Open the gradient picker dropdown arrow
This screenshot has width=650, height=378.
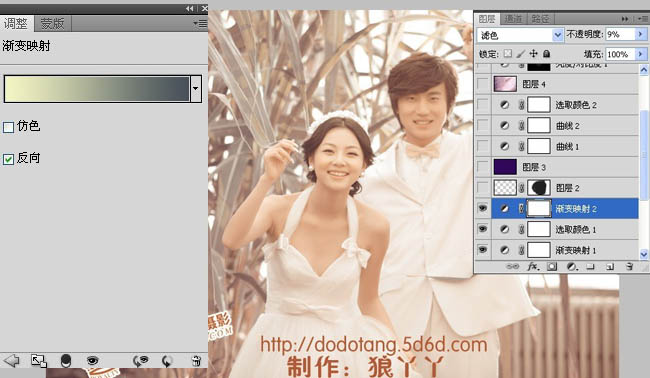click(196, 88)
